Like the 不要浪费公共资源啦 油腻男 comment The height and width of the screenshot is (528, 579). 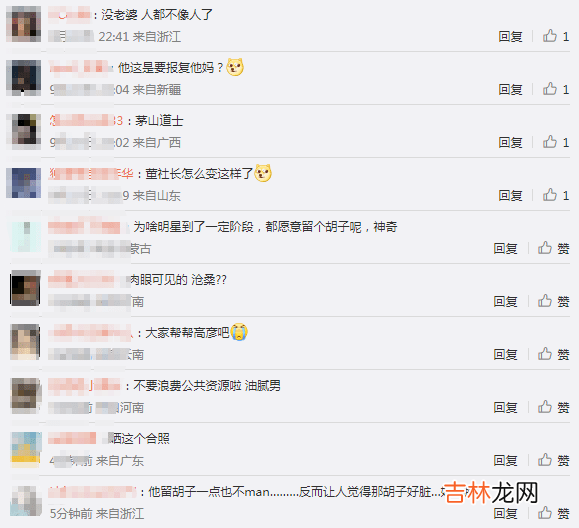[553, 407]
